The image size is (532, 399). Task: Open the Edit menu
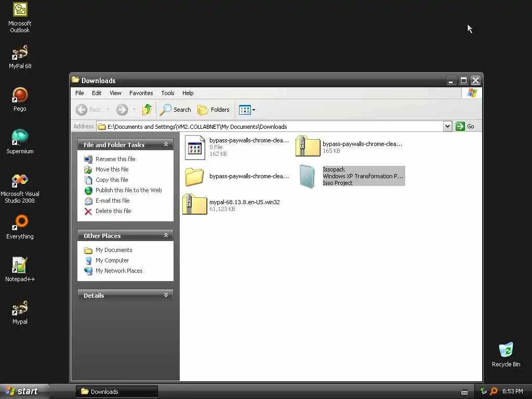coord(96,93)
